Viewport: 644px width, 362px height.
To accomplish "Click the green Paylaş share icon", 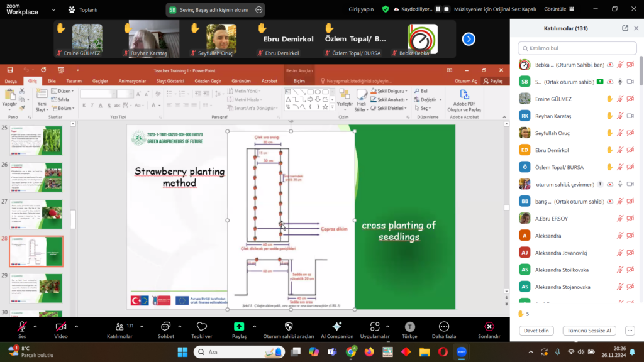I will pos(239,326).
